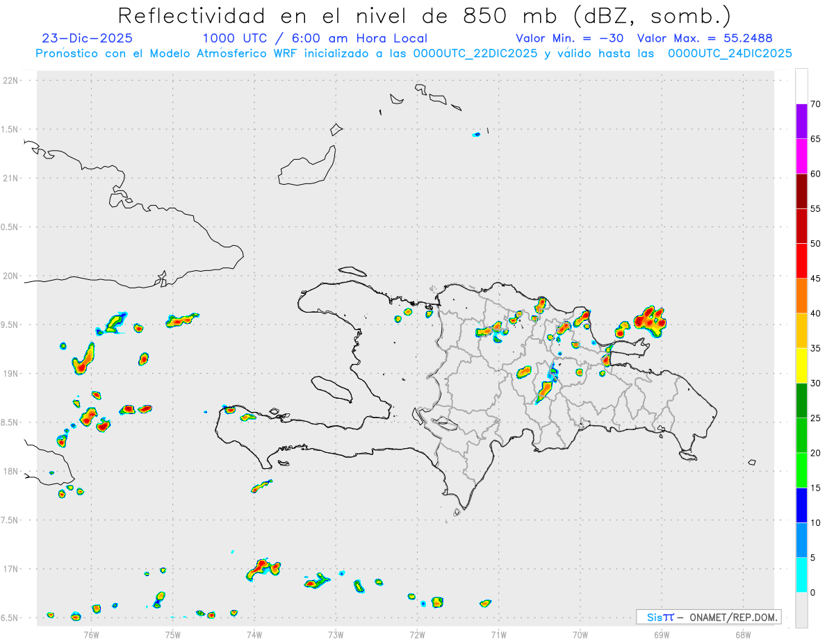Click the cyan 0-5 dBZ colorbar segment
Viewport: 834px width, 644px height.
(801, 575)
